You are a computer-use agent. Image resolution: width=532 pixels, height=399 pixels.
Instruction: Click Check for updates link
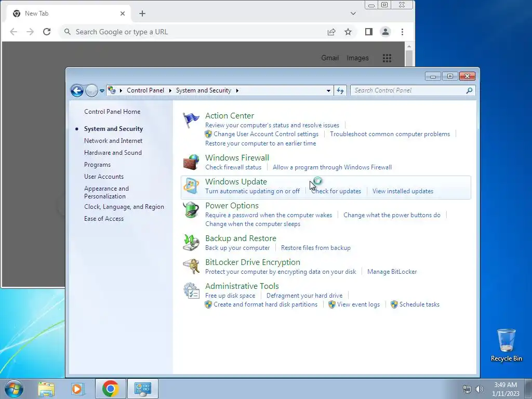336,191
